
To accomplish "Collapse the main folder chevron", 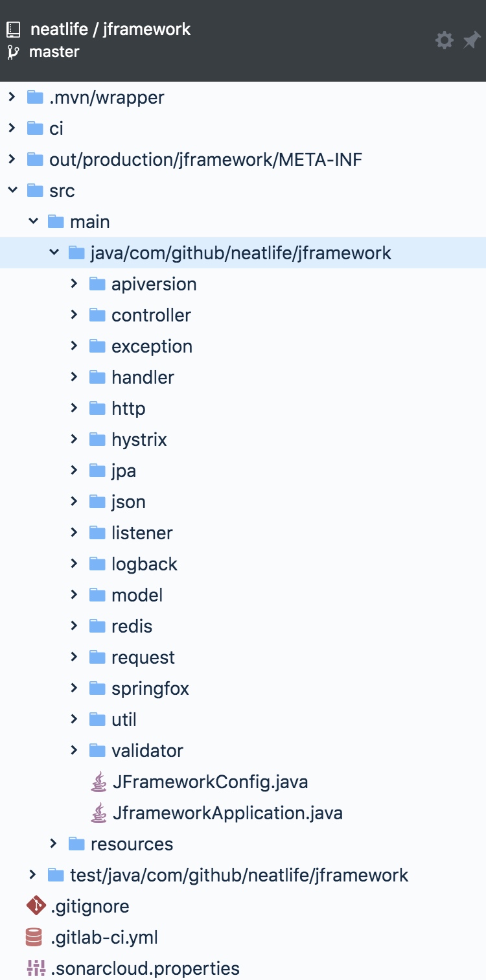I will click(x=33, y=222).
